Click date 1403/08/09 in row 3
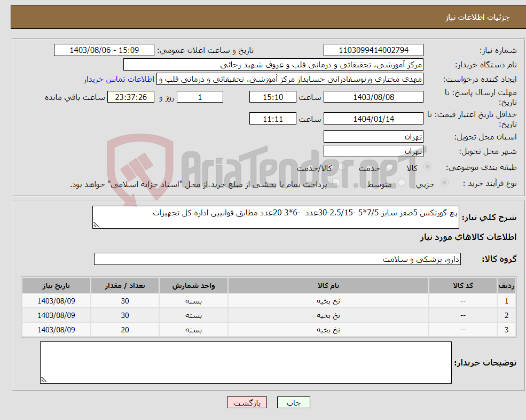 pos(56,330)
